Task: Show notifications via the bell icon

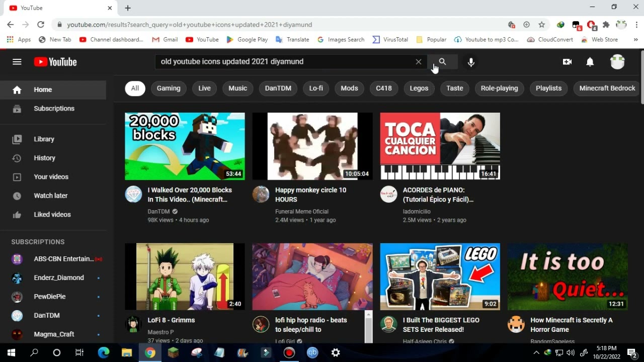Action: 590,62
